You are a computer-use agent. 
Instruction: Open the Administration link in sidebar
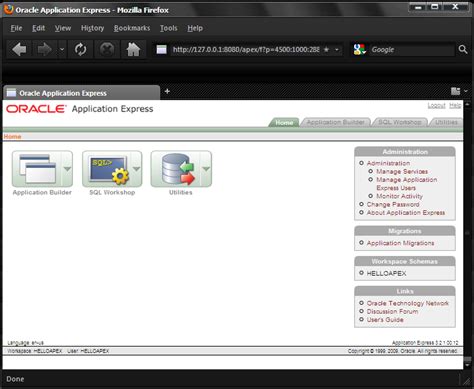(388, 163)
